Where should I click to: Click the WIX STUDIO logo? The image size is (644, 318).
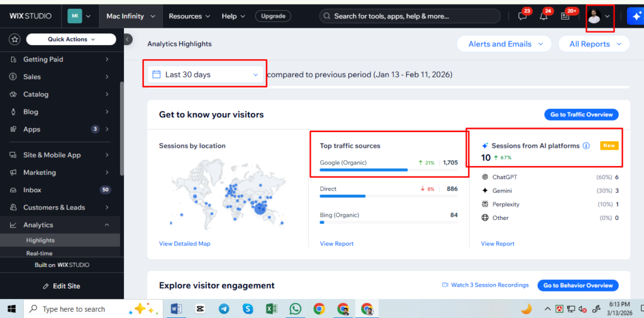(31, 16)
